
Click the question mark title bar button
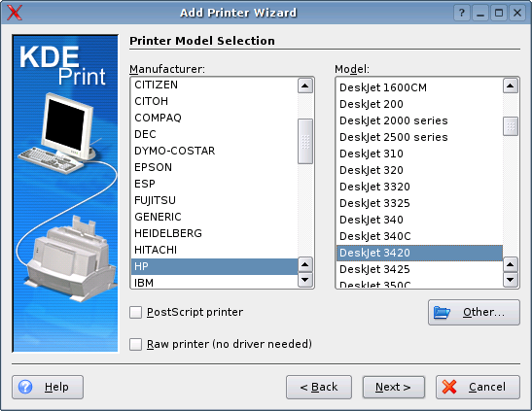coord(461,13)
